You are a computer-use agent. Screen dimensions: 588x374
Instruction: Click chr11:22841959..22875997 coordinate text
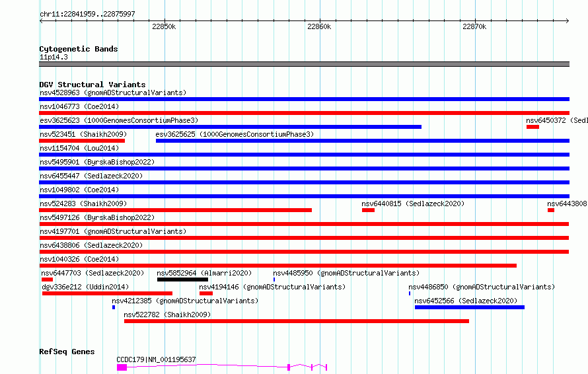tap(87, 14)
